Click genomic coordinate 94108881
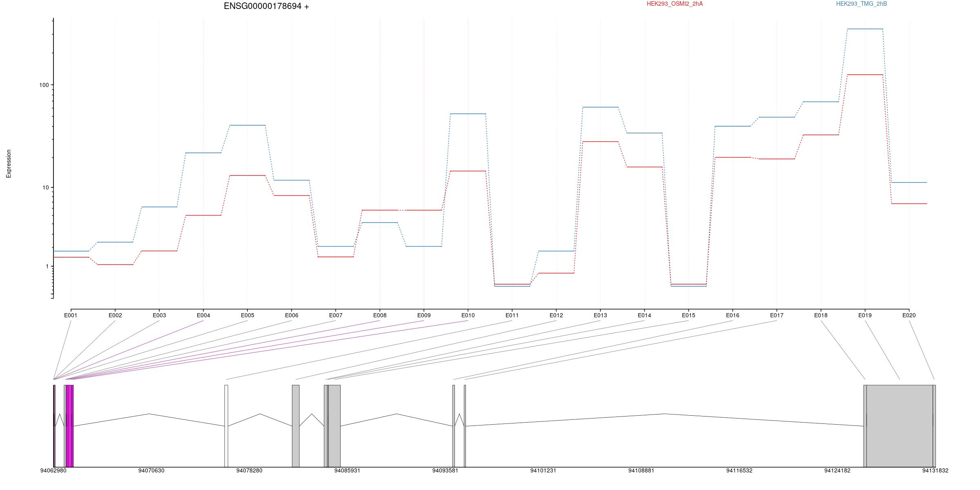This screenshot has width=980, height=490. pos(641,470)
